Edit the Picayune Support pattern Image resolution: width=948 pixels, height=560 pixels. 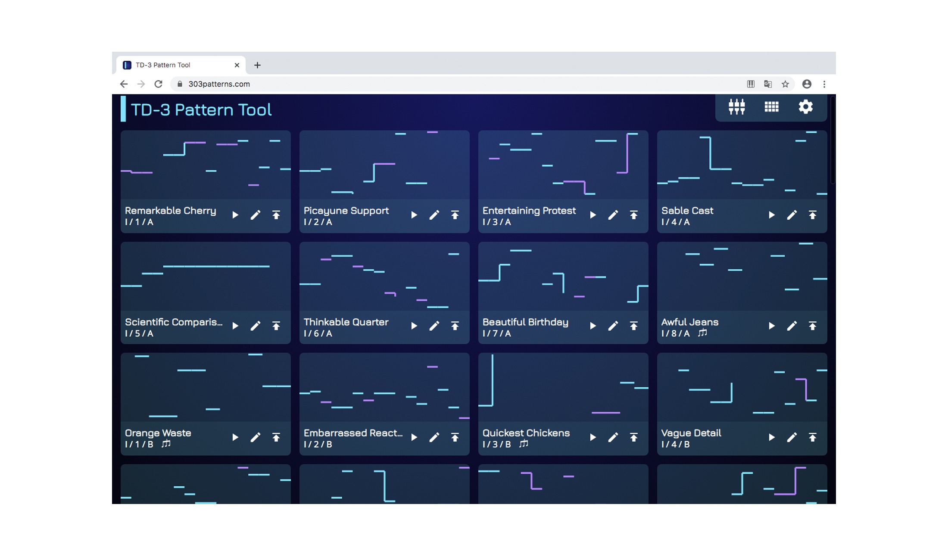point(434,215)
